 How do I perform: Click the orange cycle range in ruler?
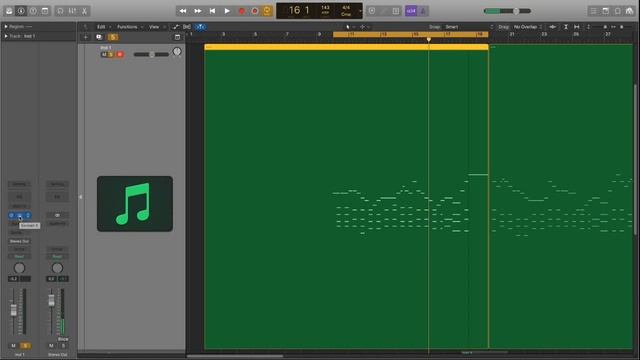tap(411, 35)
